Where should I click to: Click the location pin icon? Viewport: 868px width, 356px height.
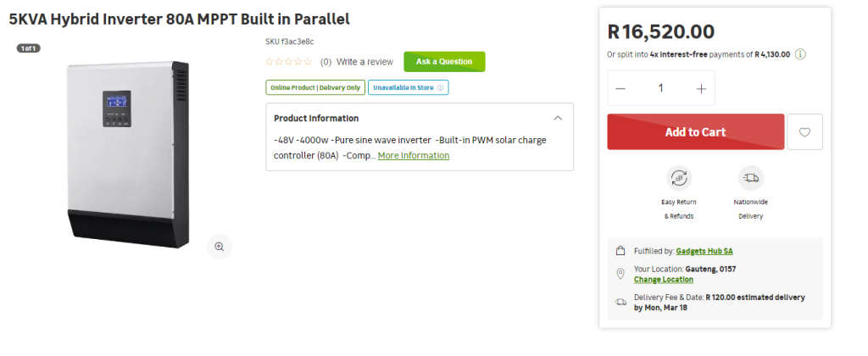pos(620,274)
